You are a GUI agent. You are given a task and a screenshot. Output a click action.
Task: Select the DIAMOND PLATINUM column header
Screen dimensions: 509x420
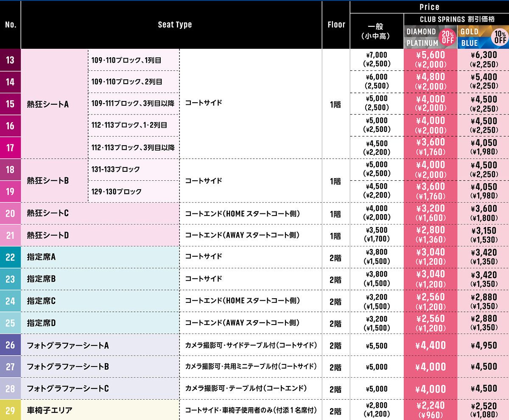431,37
